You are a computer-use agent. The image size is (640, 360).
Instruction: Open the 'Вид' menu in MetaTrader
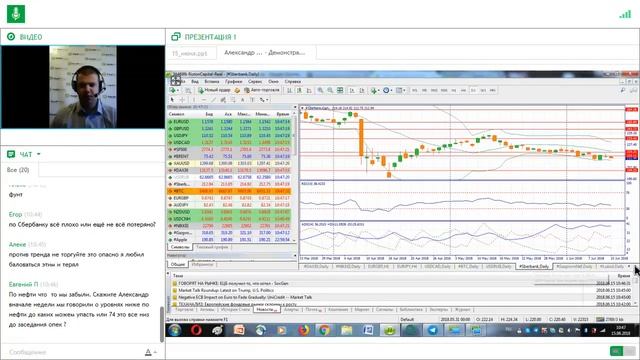click(x=195, y=82)
